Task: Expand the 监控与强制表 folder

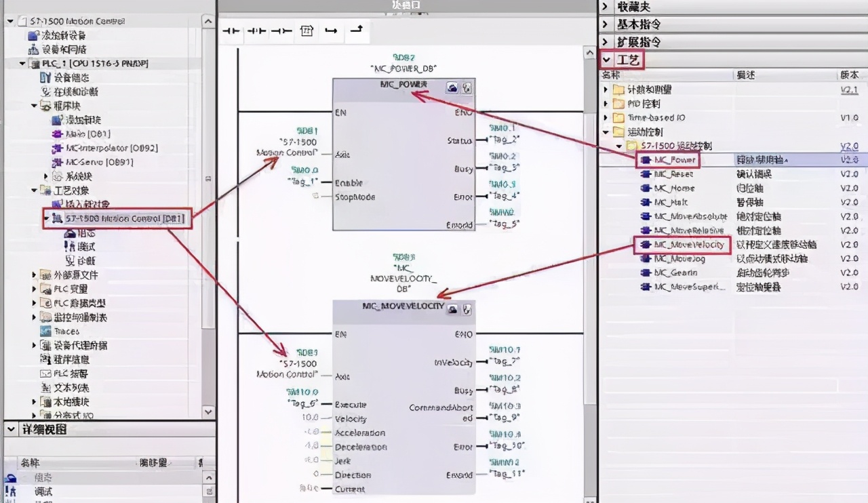Action: click(x=35, y=317)
